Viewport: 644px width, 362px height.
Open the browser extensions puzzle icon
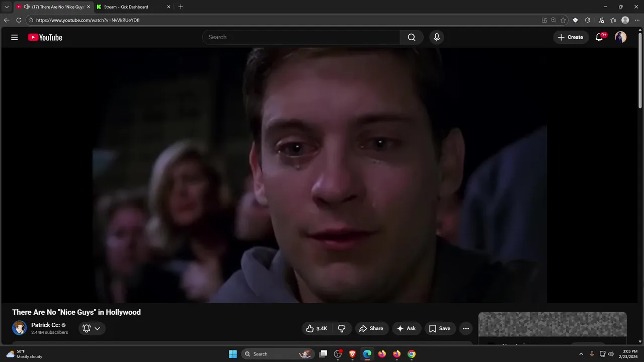point(588,20)
